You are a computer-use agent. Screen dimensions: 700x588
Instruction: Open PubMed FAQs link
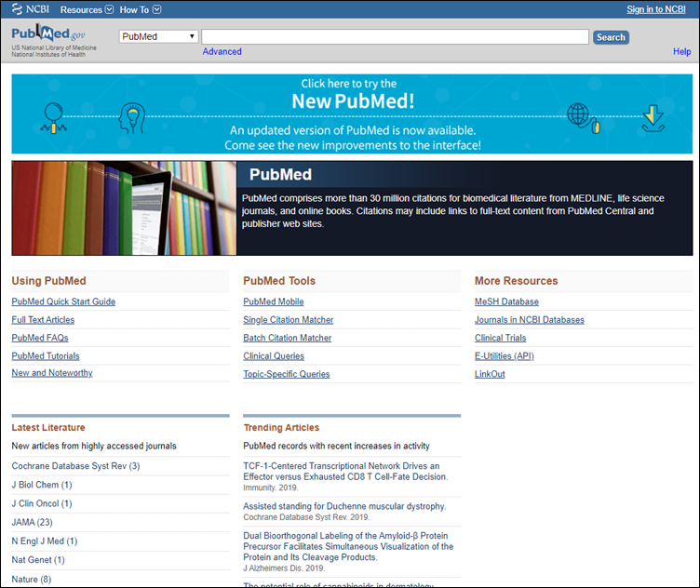pyautogui.click(x=40, y=338)
